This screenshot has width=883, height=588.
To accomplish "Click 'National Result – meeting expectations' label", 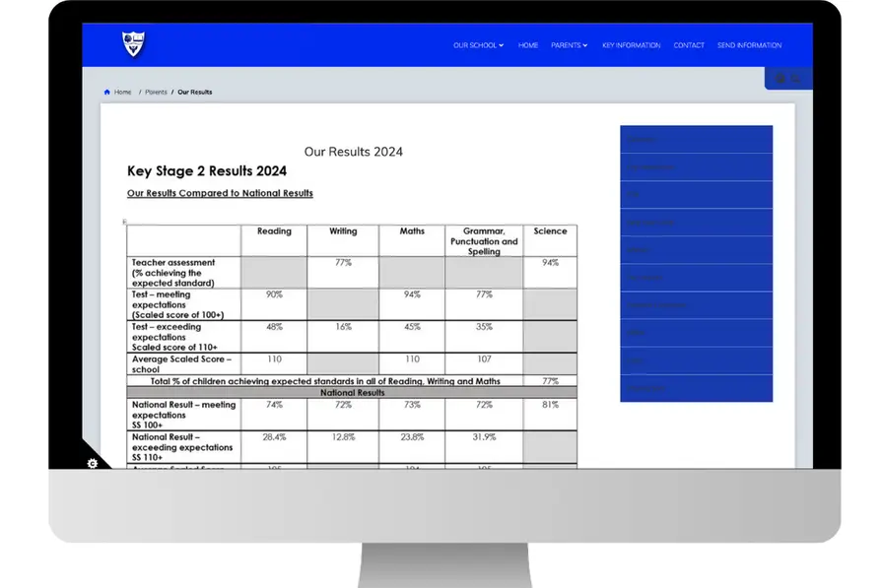I will tap(183, 415).
